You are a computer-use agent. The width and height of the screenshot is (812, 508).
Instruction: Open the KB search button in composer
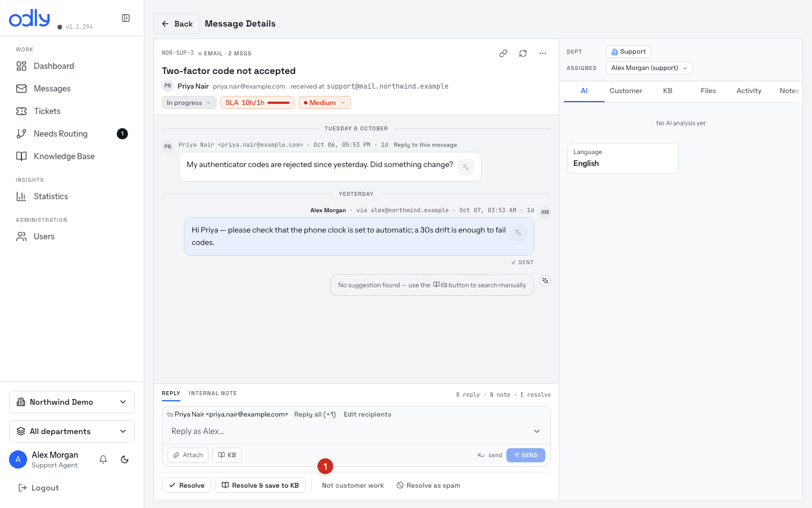tap(227, 455)
